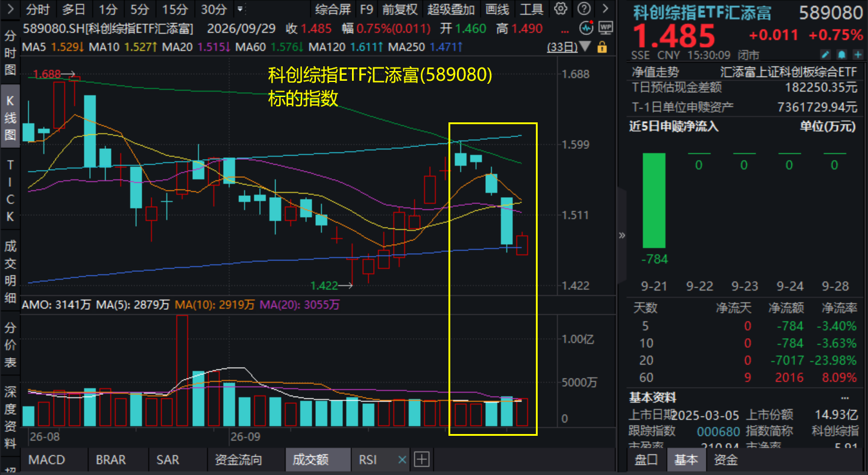Open the 资金 tab in quote panel
The image size is (868, 475).
726,460
